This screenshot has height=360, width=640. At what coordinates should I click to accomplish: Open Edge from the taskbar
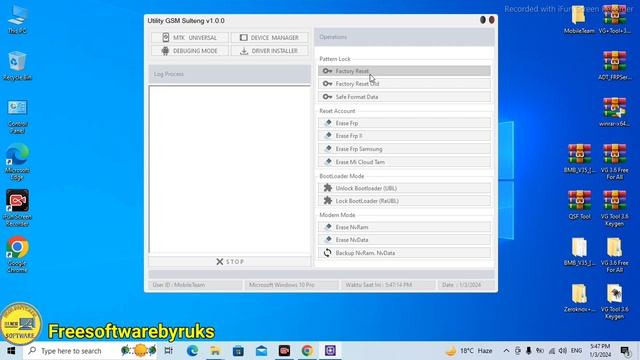click(x=192, y=351)
